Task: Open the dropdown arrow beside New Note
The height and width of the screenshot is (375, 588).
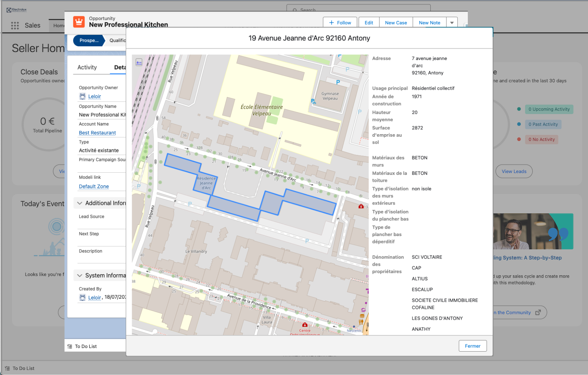Action: (452, 23)
